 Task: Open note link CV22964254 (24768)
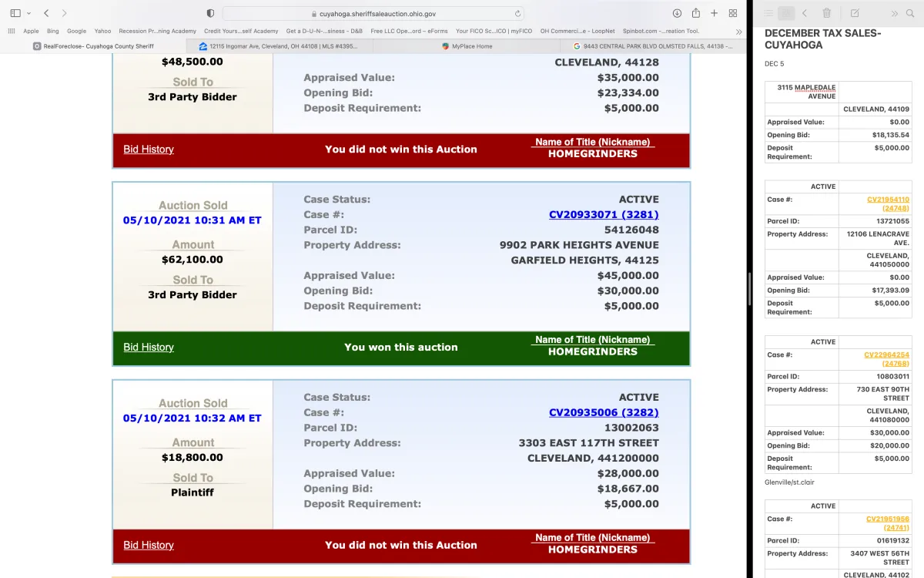tap(886, 359)
